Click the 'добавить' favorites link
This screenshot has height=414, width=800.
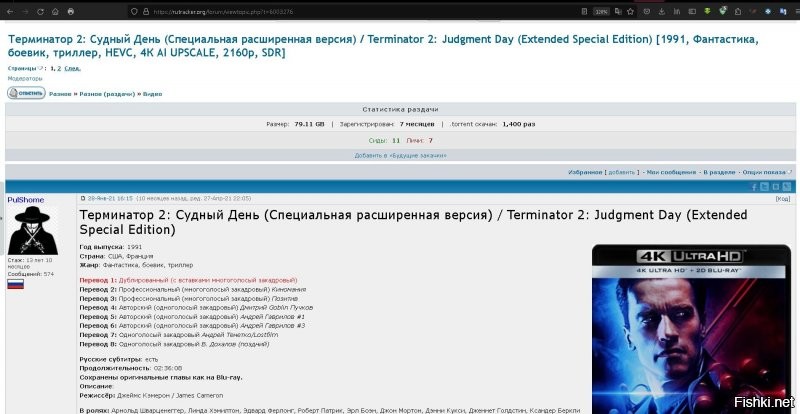pos(621,173)
